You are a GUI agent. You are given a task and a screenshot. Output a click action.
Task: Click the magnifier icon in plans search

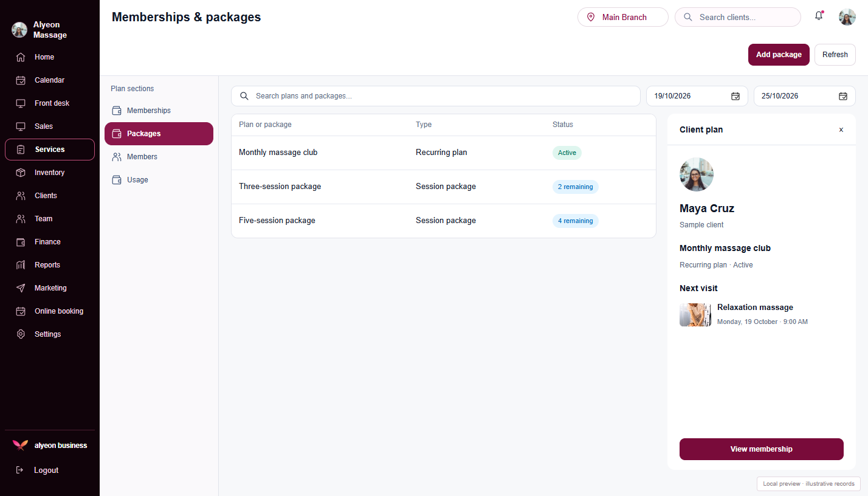click(244, 96)
